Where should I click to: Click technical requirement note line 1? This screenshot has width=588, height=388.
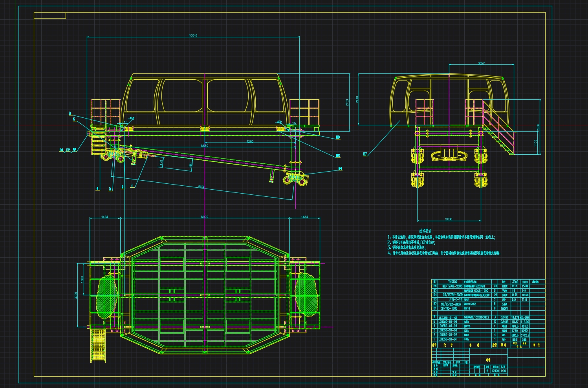click(441, 237)
